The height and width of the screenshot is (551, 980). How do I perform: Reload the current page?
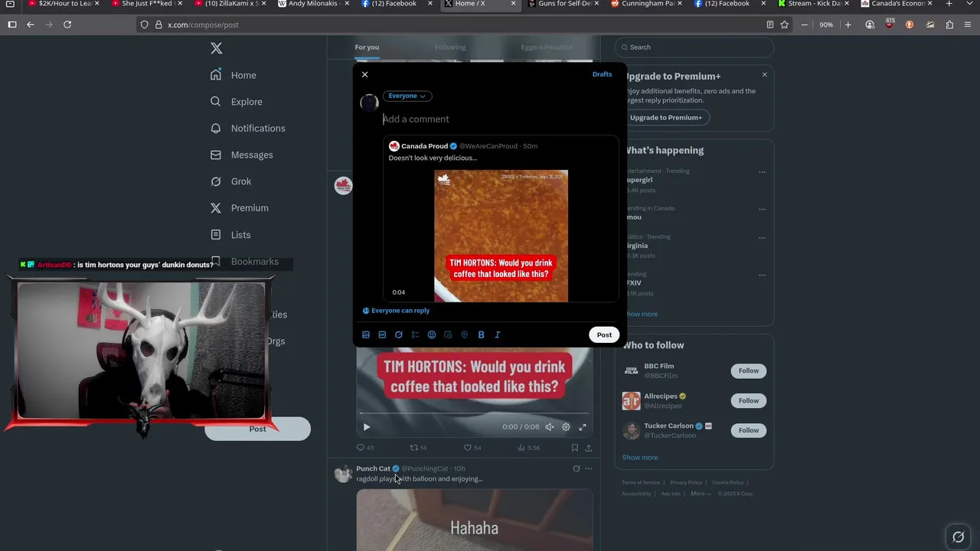tap(67, 24)
